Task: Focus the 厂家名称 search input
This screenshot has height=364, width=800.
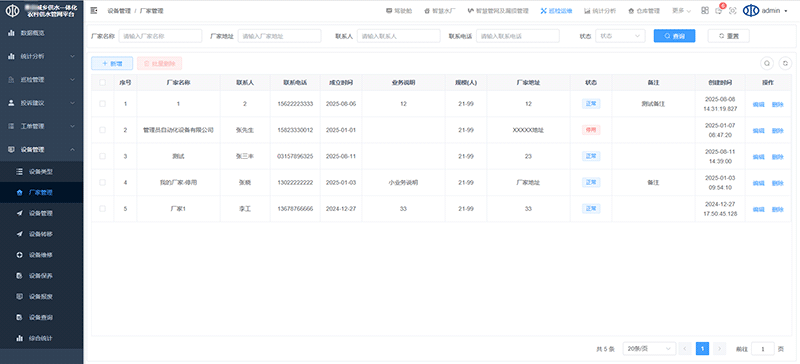Action: click(160, 36)
